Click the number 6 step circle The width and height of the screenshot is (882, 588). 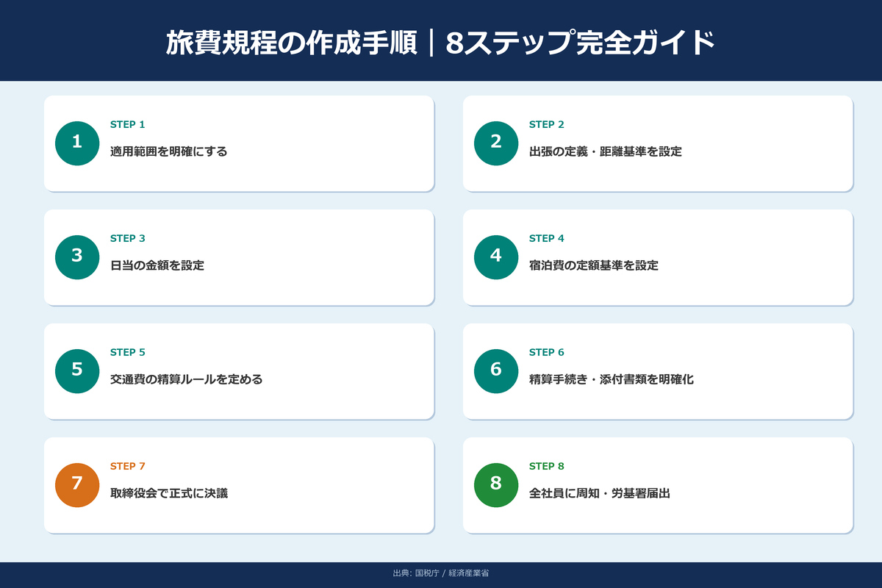(496, 371)
